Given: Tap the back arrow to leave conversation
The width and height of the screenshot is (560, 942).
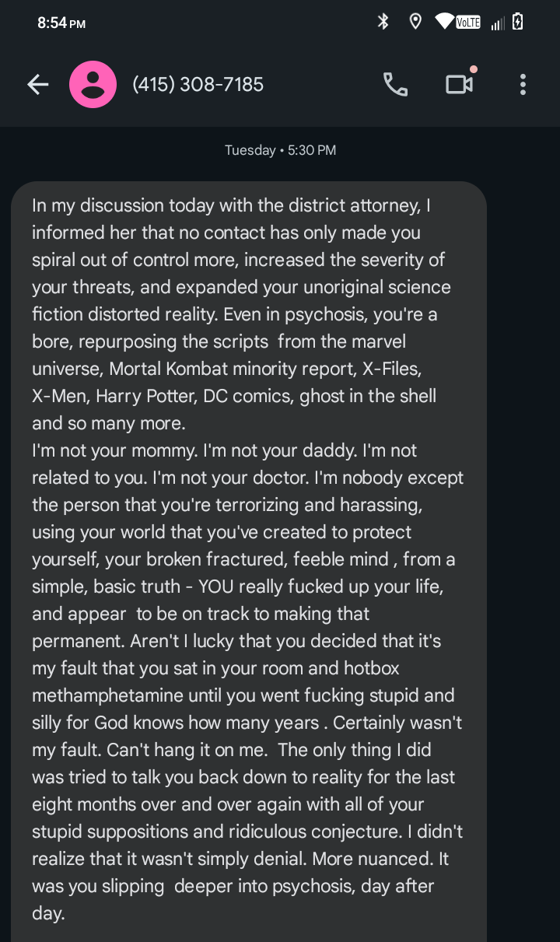Looking at the screenshot, I should click(x=37, y=85).
